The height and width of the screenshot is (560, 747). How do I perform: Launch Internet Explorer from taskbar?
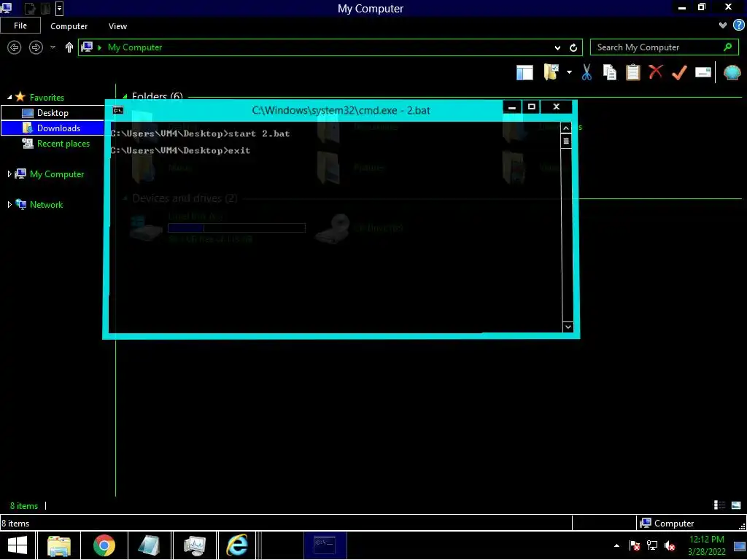click(237, 545)
